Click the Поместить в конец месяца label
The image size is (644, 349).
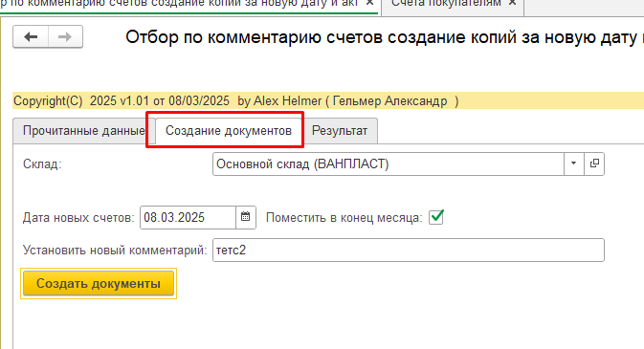coord(344,217)
